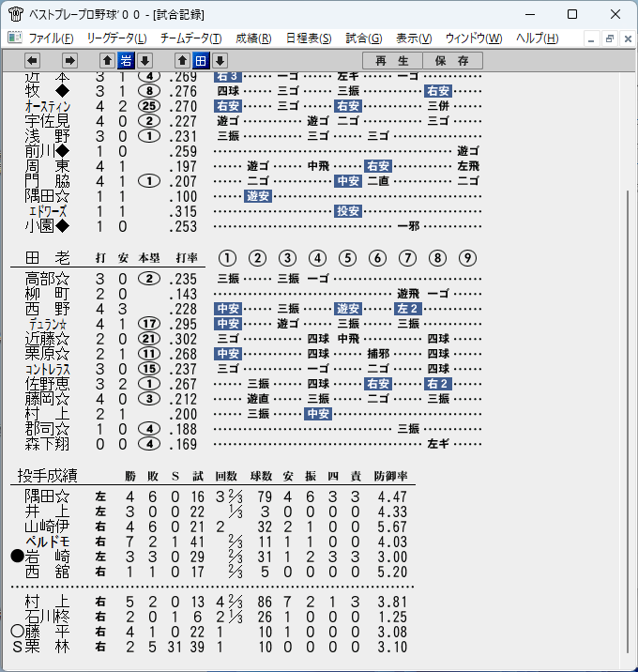Open the チームデータ(T) menu
638x672 pixels.
pyautogui.click(x=191, y=38)
